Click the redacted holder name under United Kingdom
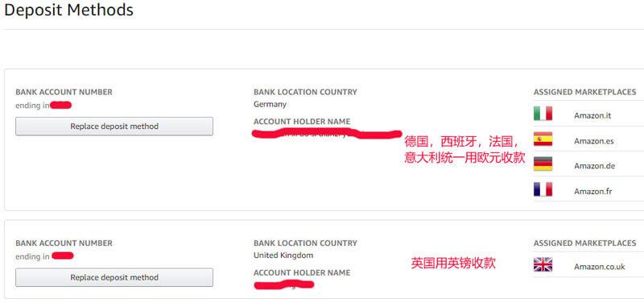Viewport: 644px width, 307px height. coord(284,284)
